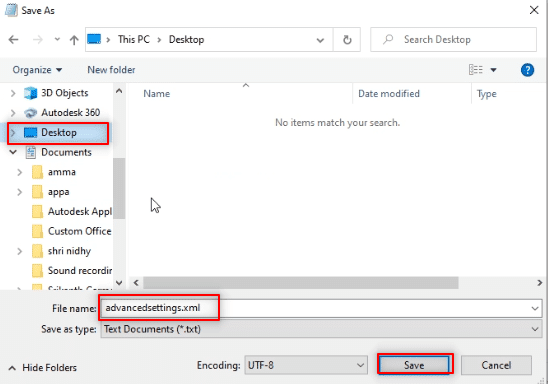Select the Autodesk Appl folder
This screenshot has height=384, width=548.
point(72,211)
